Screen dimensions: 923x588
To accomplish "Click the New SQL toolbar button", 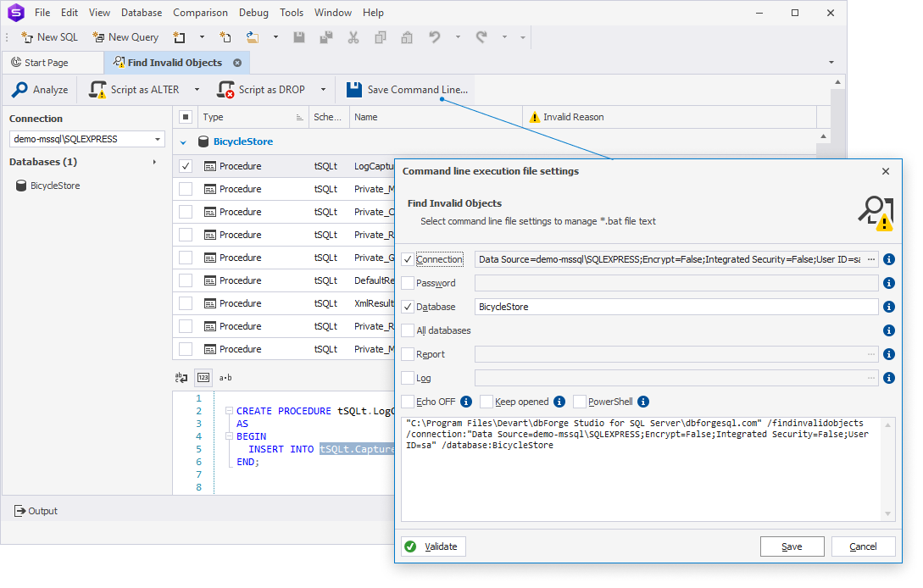I will click(49, 37).
